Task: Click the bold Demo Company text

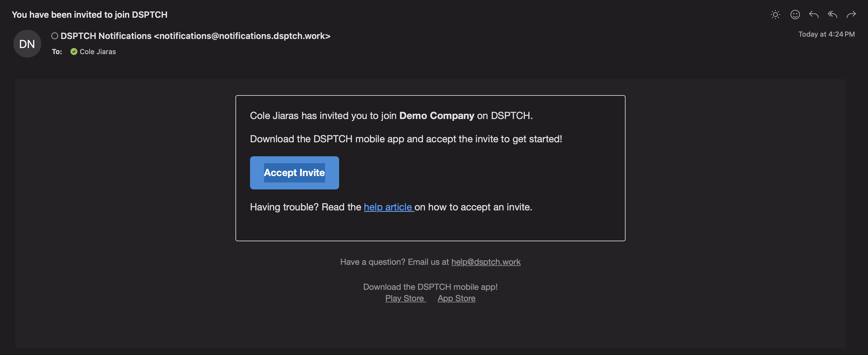Action: point(437,116)
